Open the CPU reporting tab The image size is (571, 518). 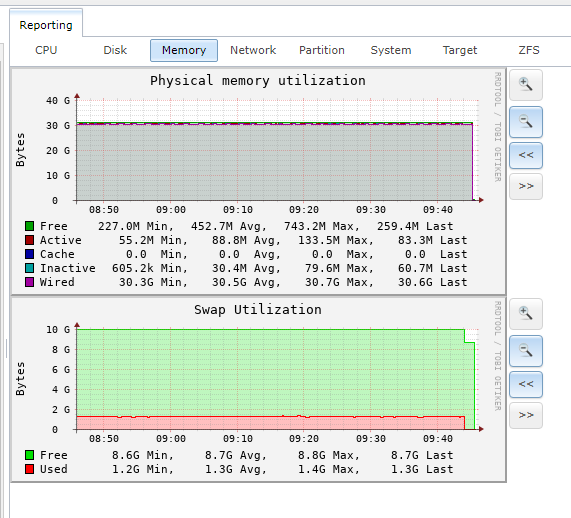tap(46, 50)
